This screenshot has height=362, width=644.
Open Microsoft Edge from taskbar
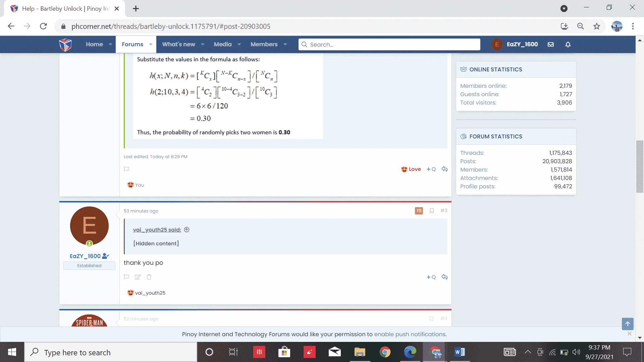[x=410, y=352]
